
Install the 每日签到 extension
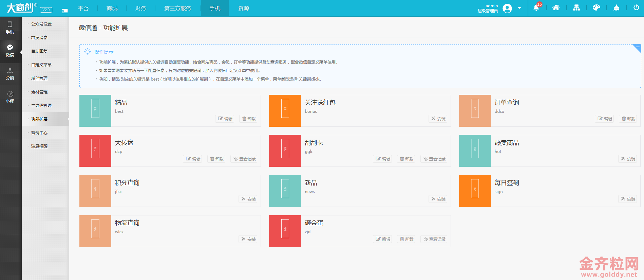[x=628, y=199]
